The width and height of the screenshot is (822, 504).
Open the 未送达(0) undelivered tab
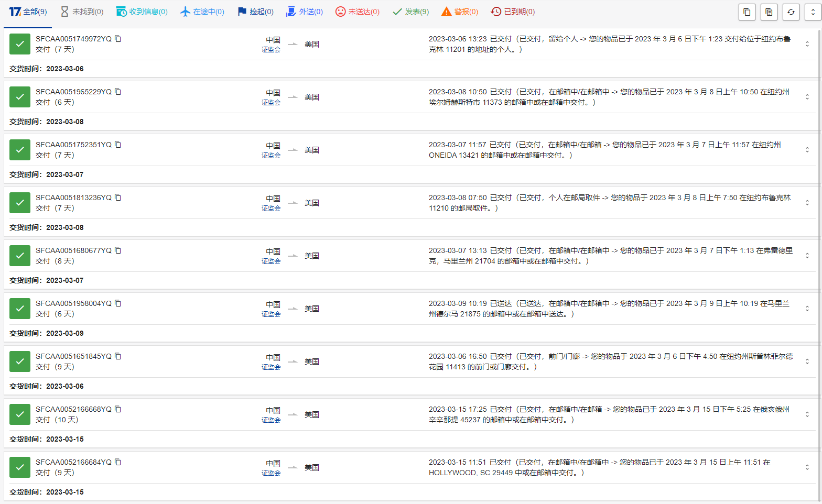[x=358, y=12]
